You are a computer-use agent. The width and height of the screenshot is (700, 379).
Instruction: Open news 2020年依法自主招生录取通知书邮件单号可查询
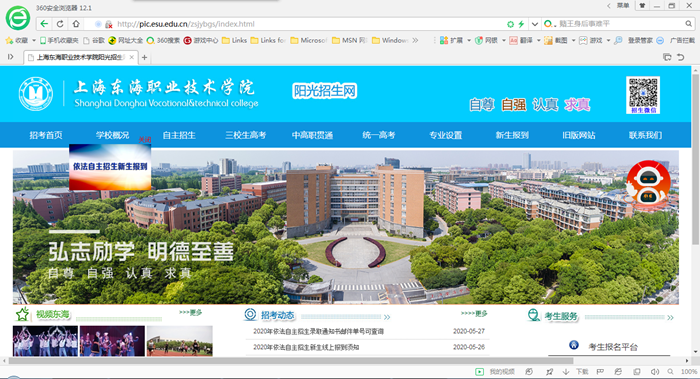[318, 331]
